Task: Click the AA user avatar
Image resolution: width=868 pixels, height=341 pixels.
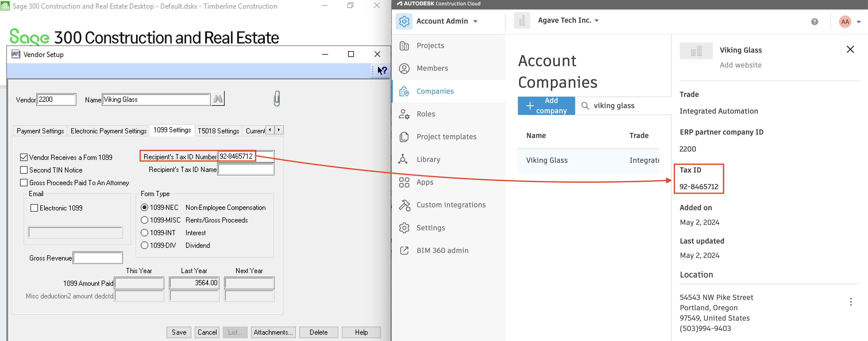Action: click(x=845, y=22)
